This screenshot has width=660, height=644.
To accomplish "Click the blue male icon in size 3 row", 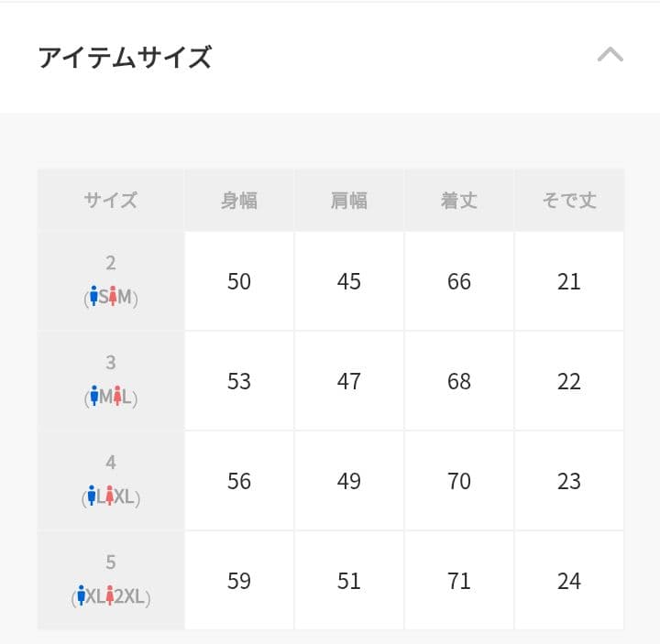I will 93,396.
